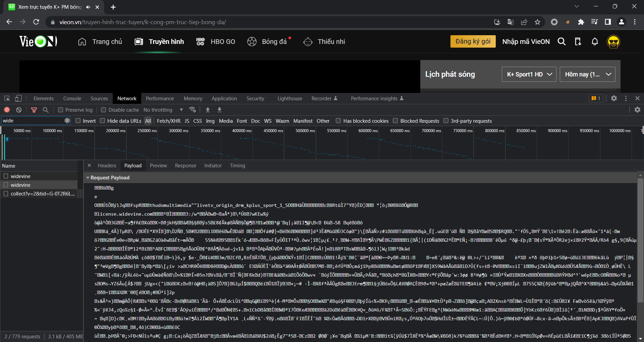Click the install app icon in address bar
Screen dimensions: 644x342
(497, 22)
